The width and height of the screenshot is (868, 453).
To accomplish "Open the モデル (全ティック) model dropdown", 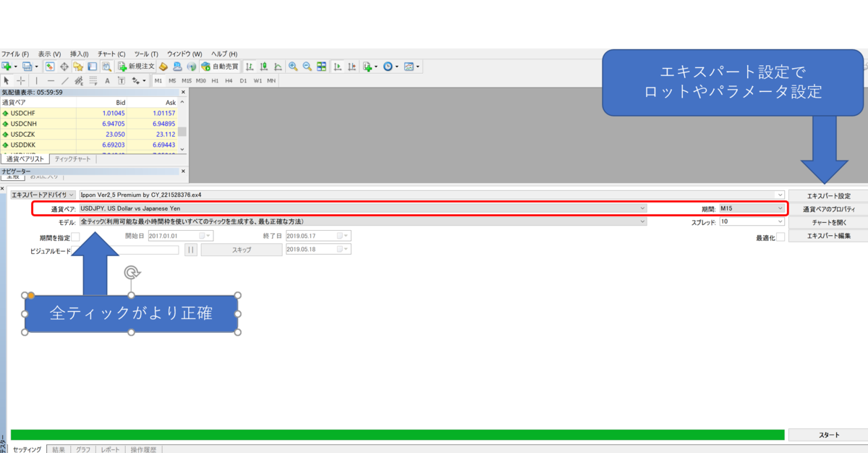I will click(x=362, y=221).
